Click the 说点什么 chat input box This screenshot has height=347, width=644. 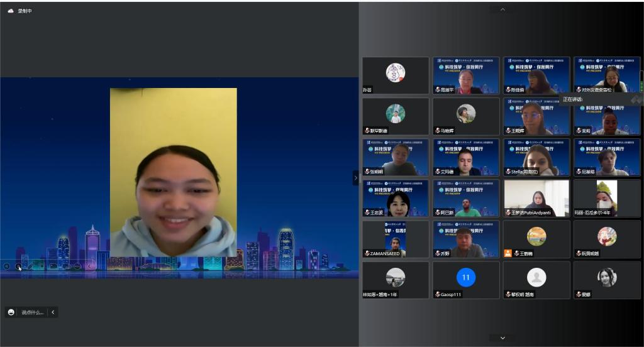tap(32, 312)
